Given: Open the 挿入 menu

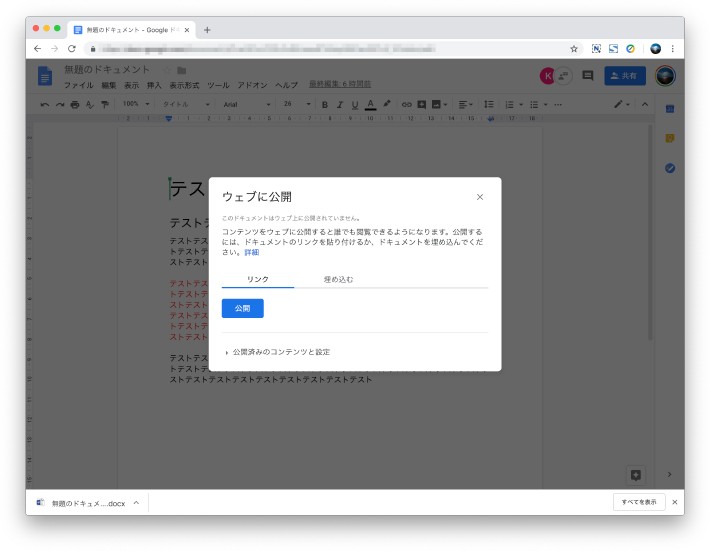Looking at the screenshot, I should [x=154, y=85].
